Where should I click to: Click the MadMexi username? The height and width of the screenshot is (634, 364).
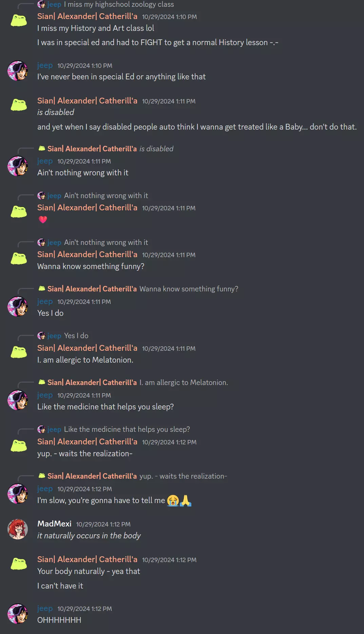(x=54, y=524)
